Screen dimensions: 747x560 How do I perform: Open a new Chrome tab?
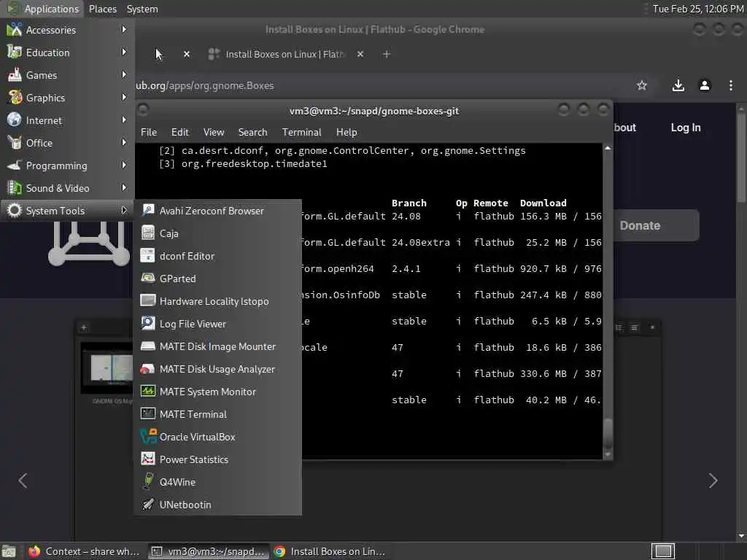pos(387,54)
